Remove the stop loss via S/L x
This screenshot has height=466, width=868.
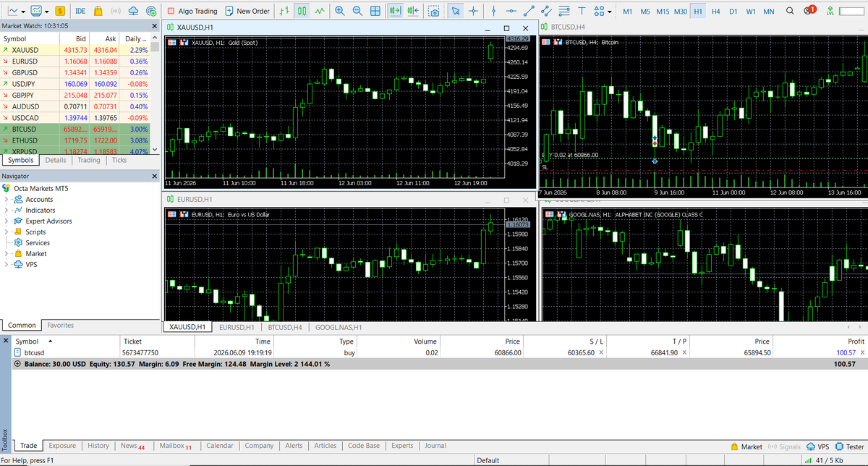(602, 352)
